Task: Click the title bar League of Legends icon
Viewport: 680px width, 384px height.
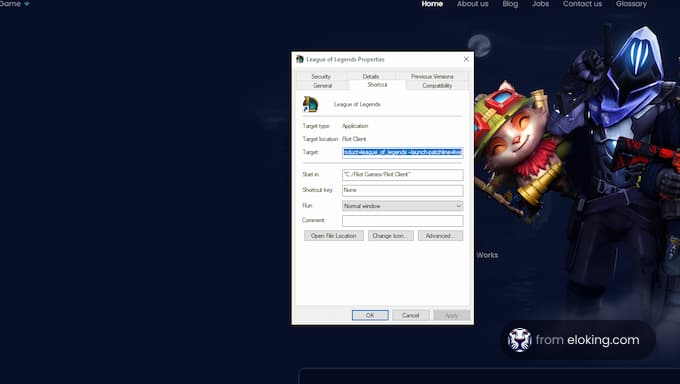Action: click(x=300, y=59)
